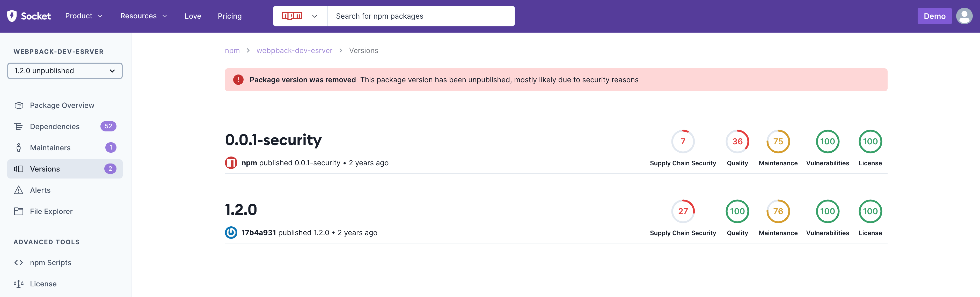Click Socket wordmark text
980x297 pixels.
point(36,16)
